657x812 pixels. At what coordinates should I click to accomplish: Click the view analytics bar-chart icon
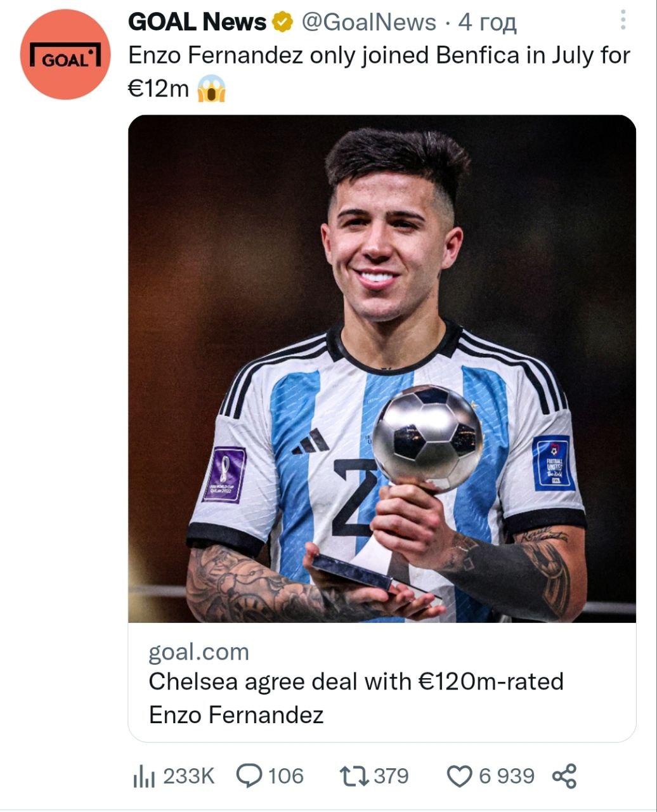144,776
